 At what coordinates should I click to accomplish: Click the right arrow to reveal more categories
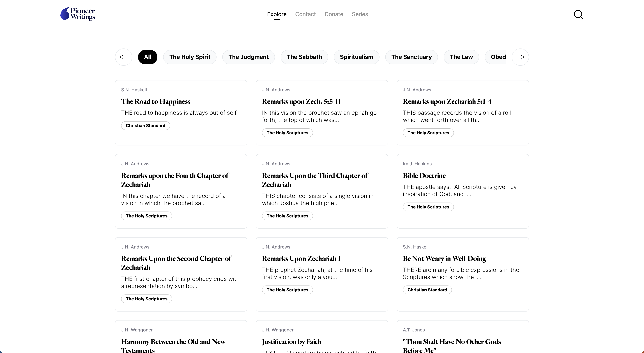pyautogui.click(x=520, y=57)
